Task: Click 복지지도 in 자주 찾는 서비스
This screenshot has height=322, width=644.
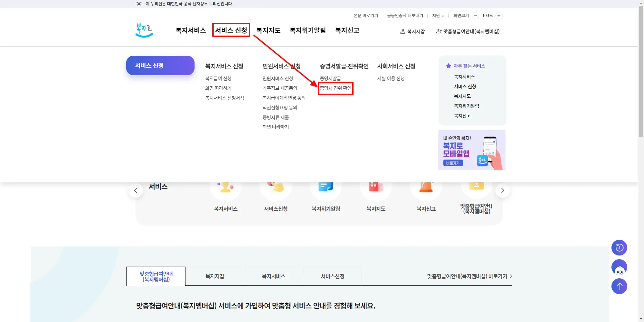Action: [x=462, y=96]
